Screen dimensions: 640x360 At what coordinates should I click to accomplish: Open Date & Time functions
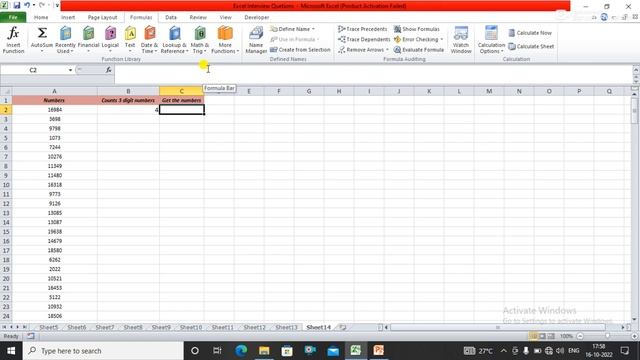coord(149,40)
